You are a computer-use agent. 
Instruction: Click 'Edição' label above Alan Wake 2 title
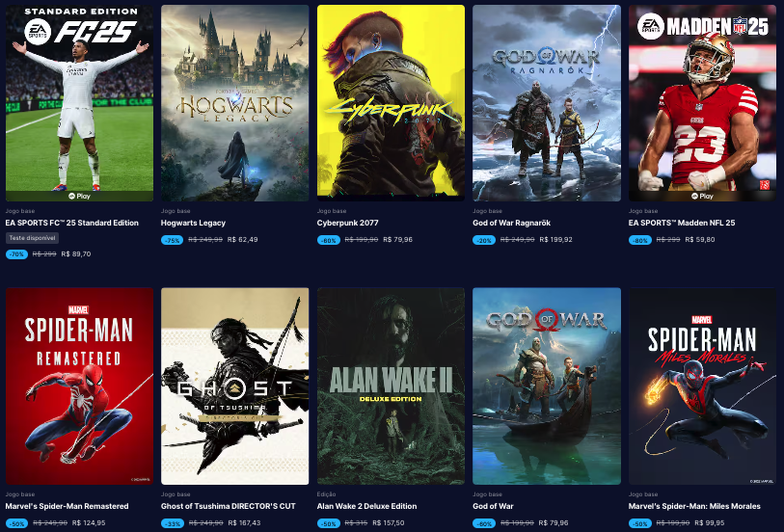(326, 494)
